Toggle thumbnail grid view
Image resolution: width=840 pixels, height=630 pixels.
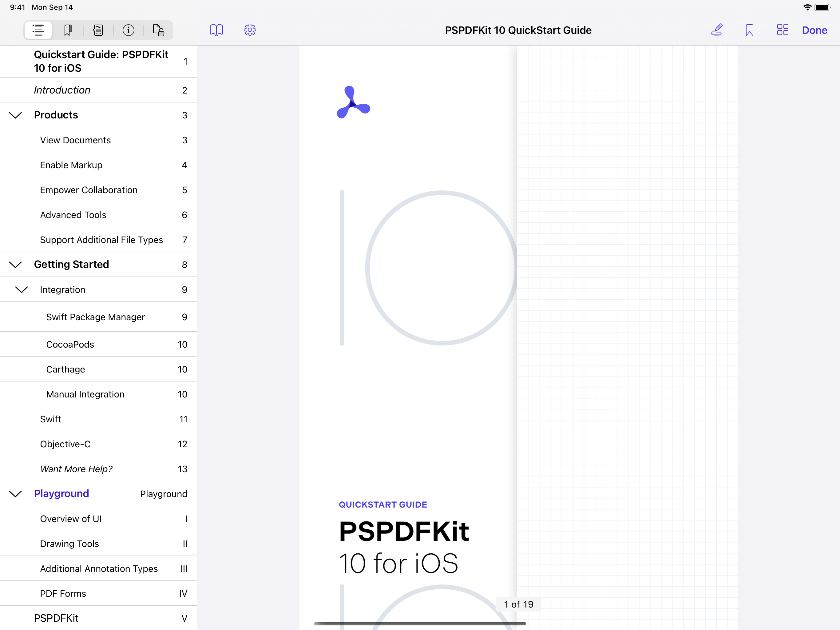782,30
